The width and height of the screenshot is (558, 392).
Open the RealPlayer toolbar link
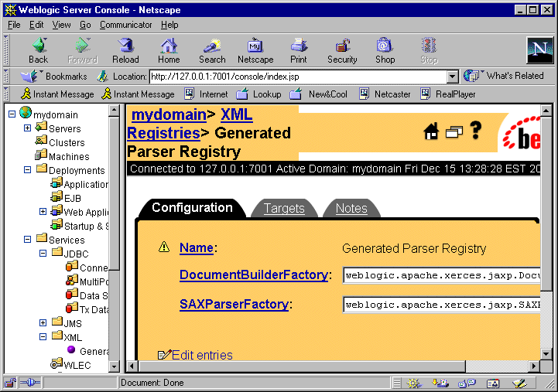[x=448, y=94]
